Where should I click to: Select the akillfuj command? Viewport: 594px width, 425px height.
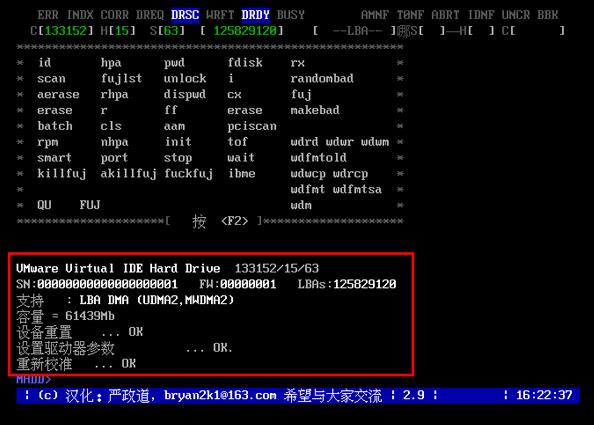tap(128, 173)
